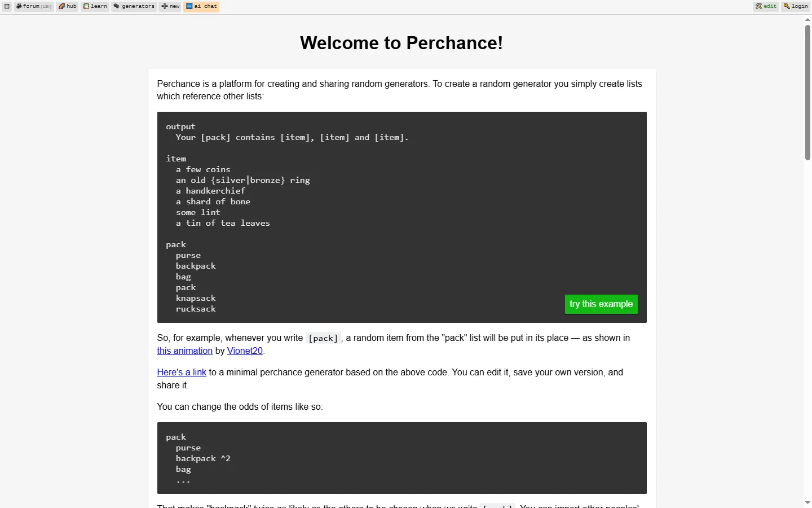Open the hub with the rainbow icon
This screenshot has height=508, width=812.
[67, 6]
